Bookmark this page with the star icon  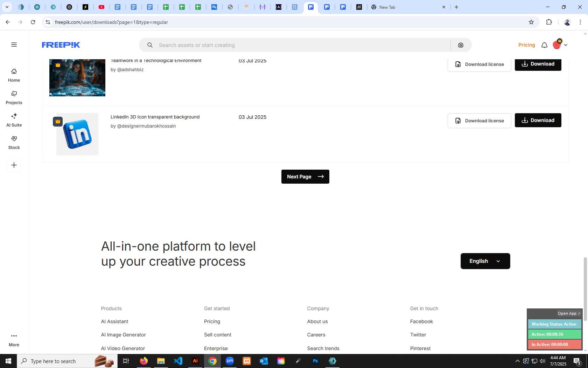point(531,22)
